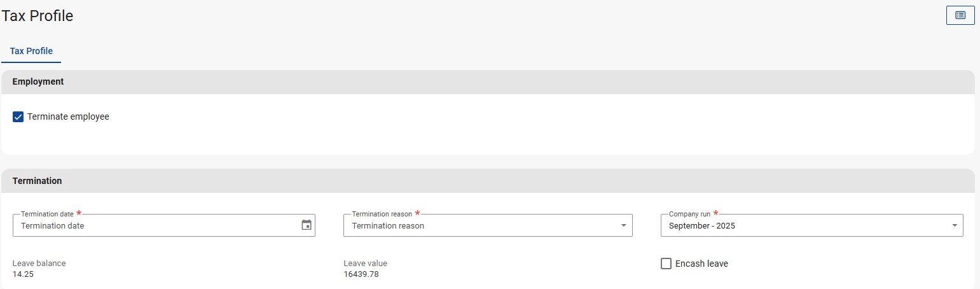Enable the Encash leave checkbox

tap(666, 264)
